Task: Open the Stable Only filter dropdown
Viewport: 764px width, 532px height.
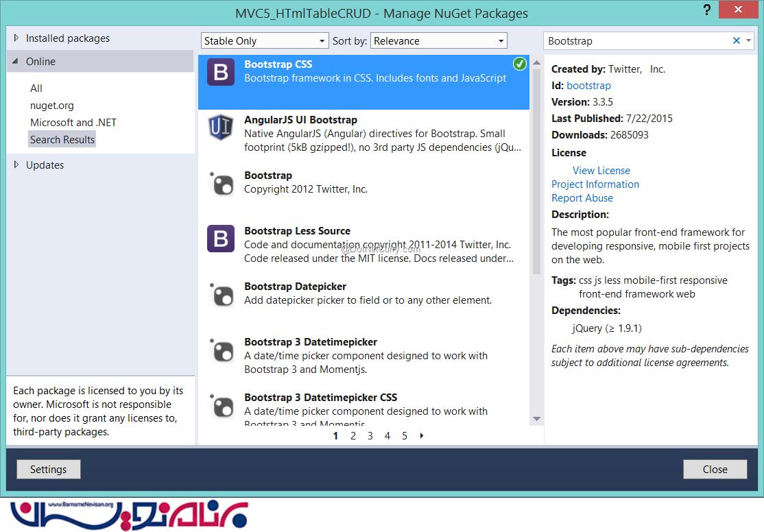Action: (x=265, y=41)
